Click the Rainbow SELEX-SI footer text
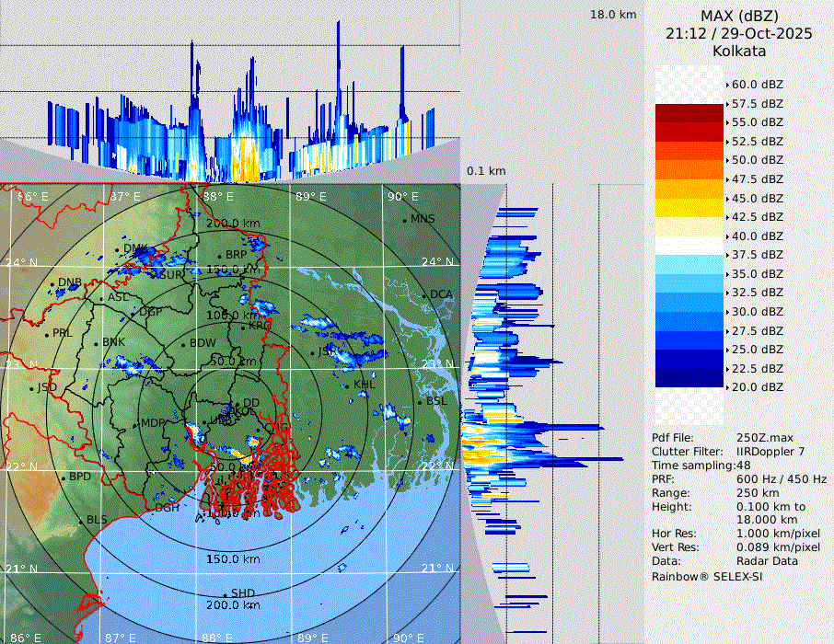The width and height of the screenshot is (834, 644). point(707,576)
